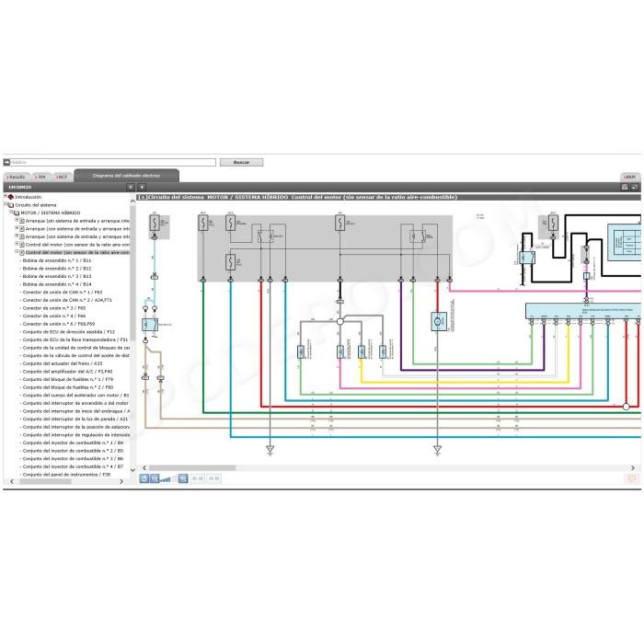Click the rightmost icon in the diagram header bar

coord(635,188)
